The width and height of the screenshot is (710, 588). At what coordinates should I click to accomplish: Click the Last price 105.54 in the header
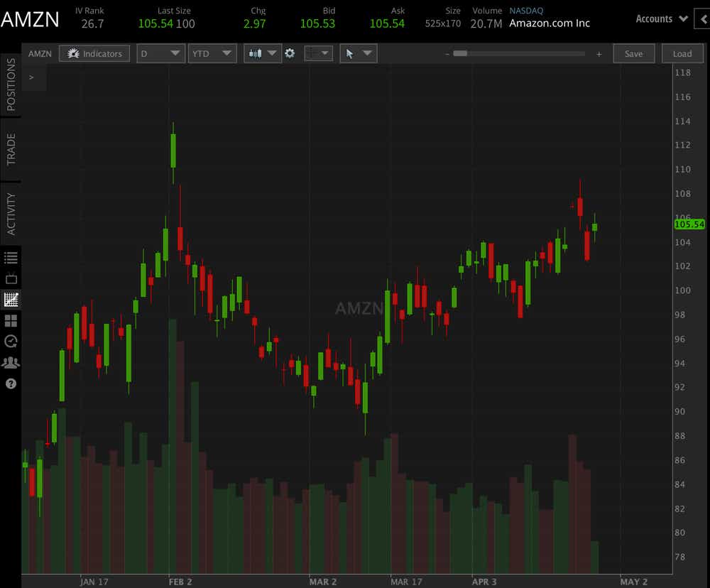pyautogui.click(x=155, y=23)
